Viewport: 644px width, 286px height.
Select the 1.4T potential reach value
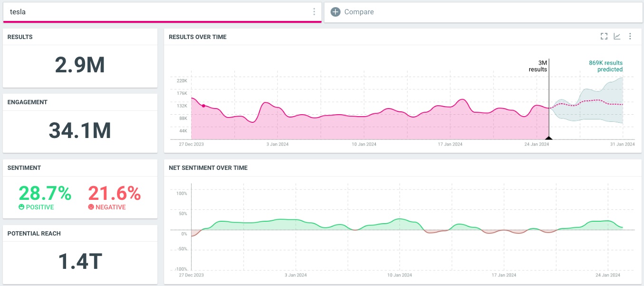[80, 261]
